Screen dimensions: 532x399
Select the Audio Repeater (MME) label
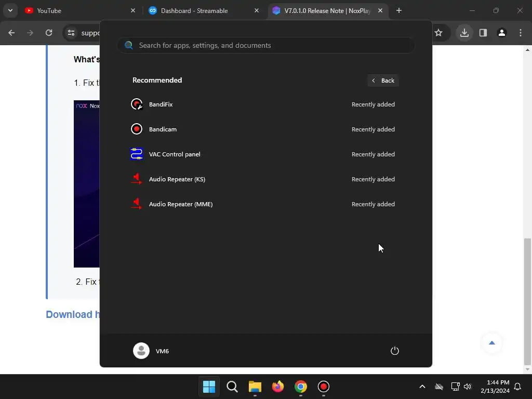pos(181,204)
